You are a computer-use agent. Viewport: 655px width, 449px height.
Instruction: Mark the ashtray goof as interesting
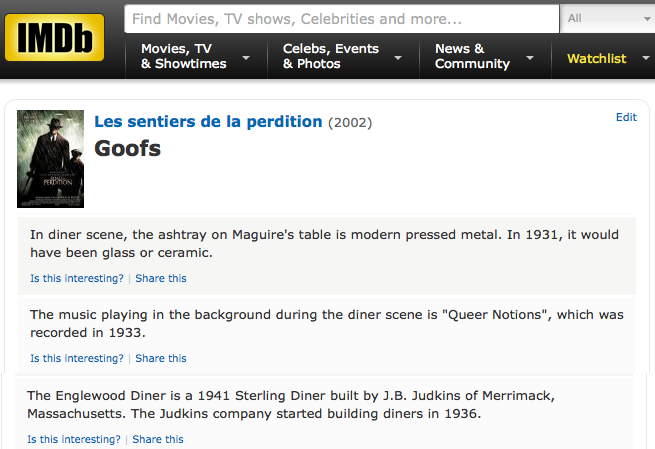tap(77, 278)
